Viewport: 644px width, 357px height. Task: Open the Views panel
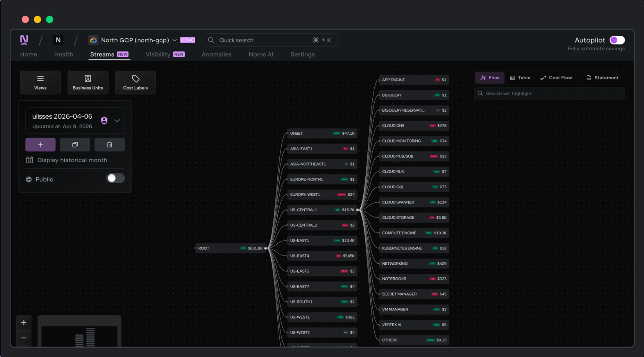40,83
